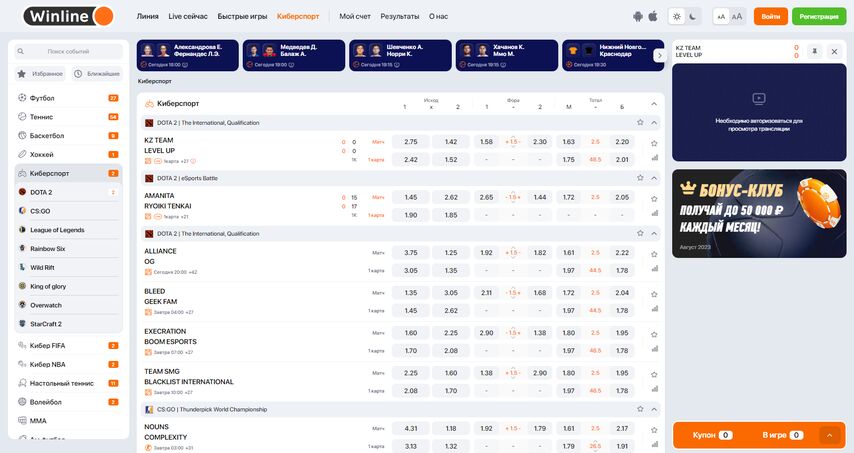Select the small font size option
Screen dimensions: 854x453
coord(721,16)
